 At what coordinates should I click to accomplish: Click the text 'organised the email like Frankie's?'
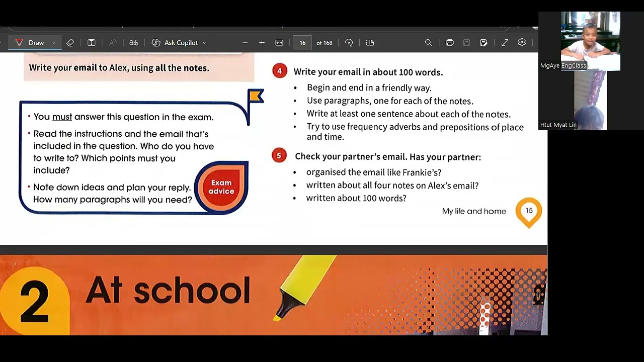click(374, 172)
